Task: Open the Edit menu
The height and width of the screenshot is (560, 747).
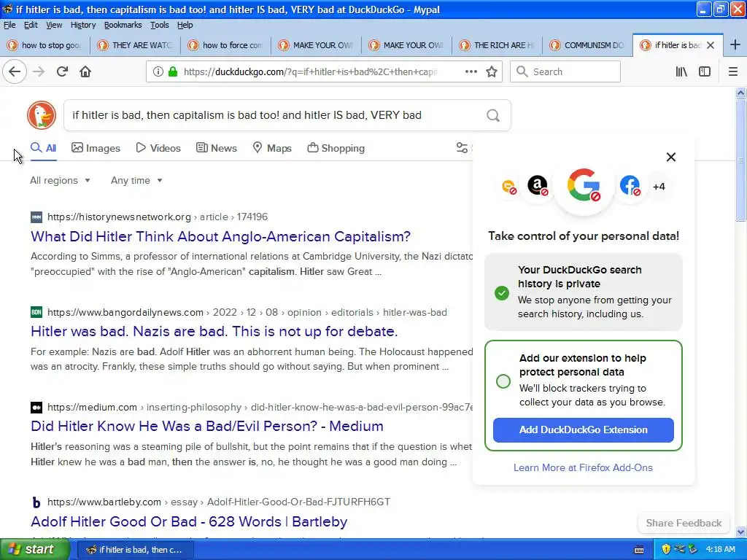Action: tap(31, 25)
